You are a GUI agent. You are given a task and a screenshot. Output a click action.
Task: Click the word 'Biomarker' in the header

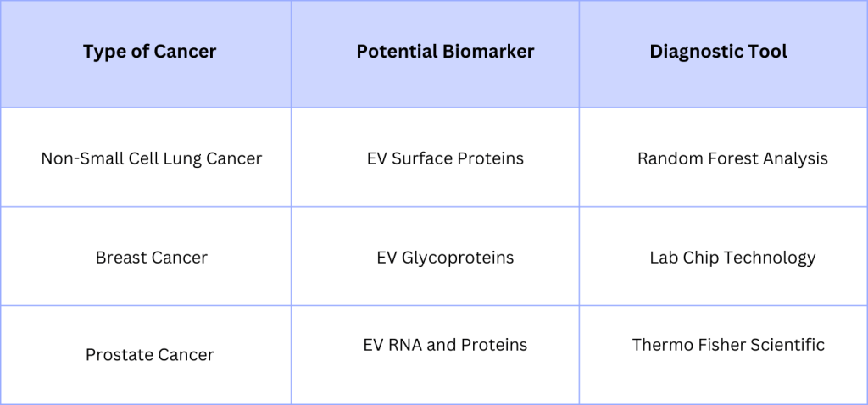[490, 52]
